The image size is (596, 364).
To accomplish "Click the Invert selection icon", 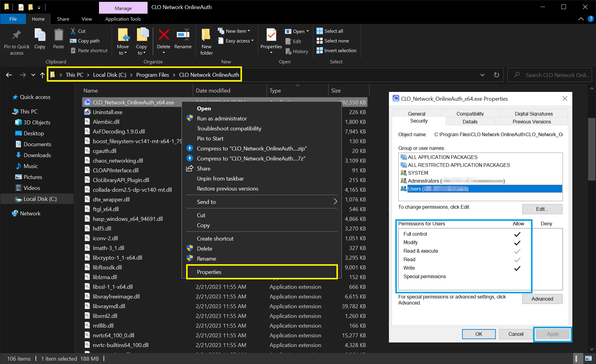I will [319, 50].
